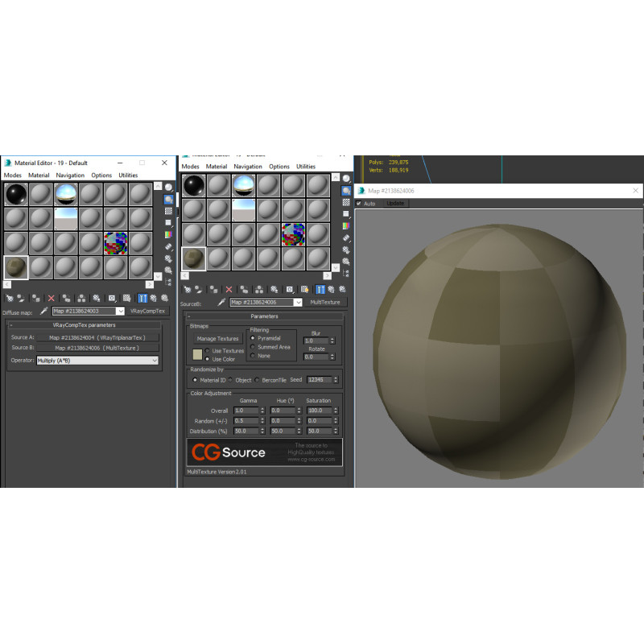Click the beige color swatch beside Use Color

pos(198,354)
